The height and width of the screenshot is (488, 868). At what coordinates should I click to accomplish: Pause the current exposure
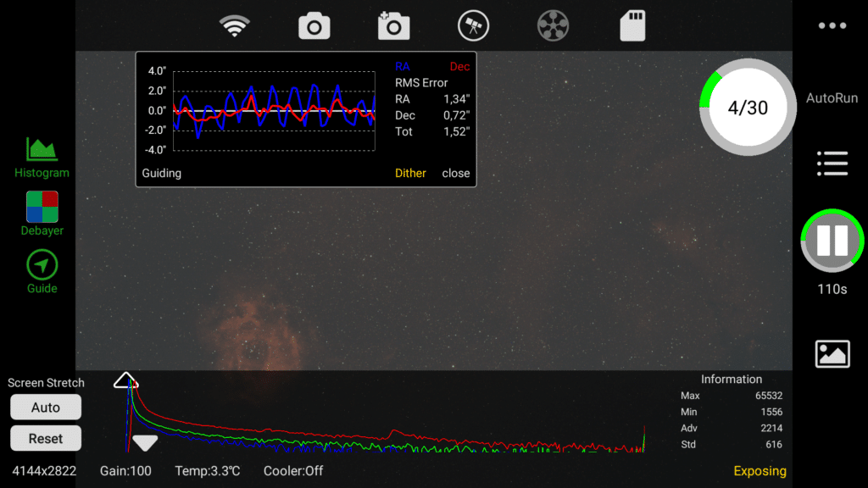click(x=832, y=240)
